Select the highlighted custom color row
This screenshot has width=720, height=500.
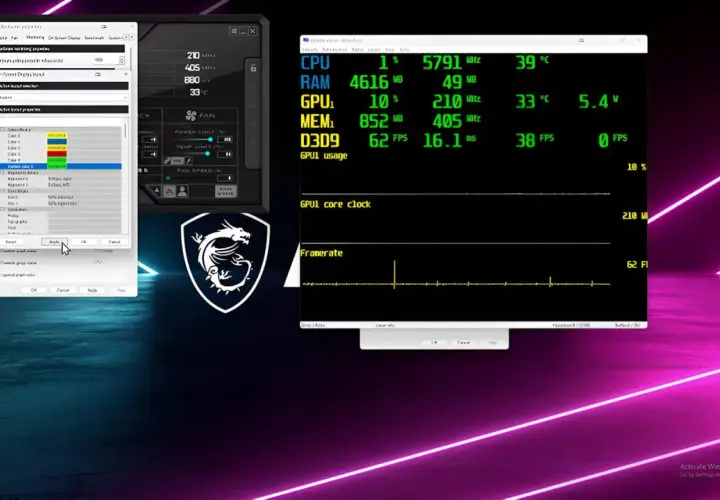pyautogui.click(x=61, y=166)
